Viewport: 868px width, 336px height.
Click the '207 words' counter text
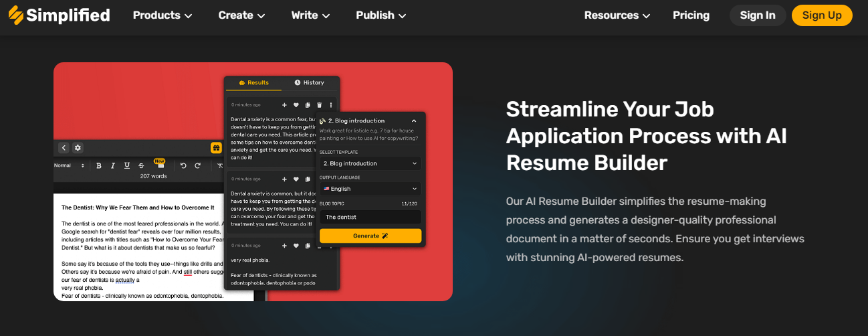(153, 176)
